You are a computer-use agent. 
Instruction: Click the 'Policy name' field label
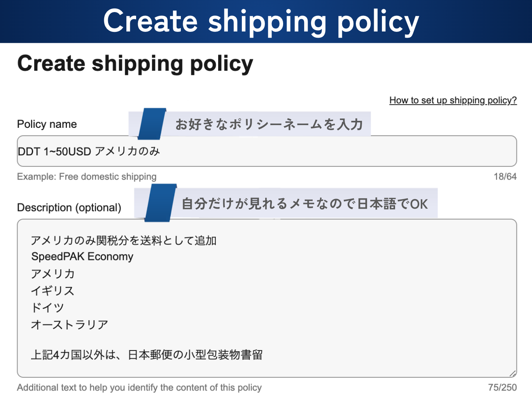47,124
